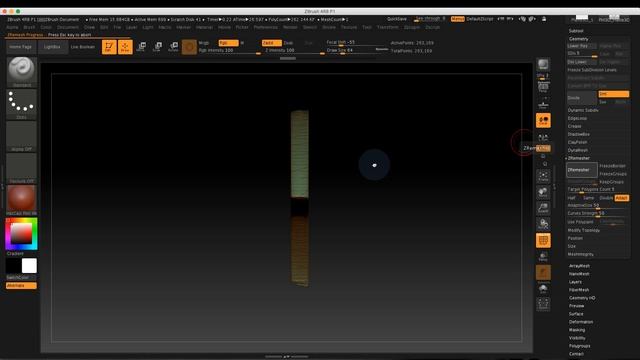
Task: Open the Tool menu
Action: pos(367,27)
